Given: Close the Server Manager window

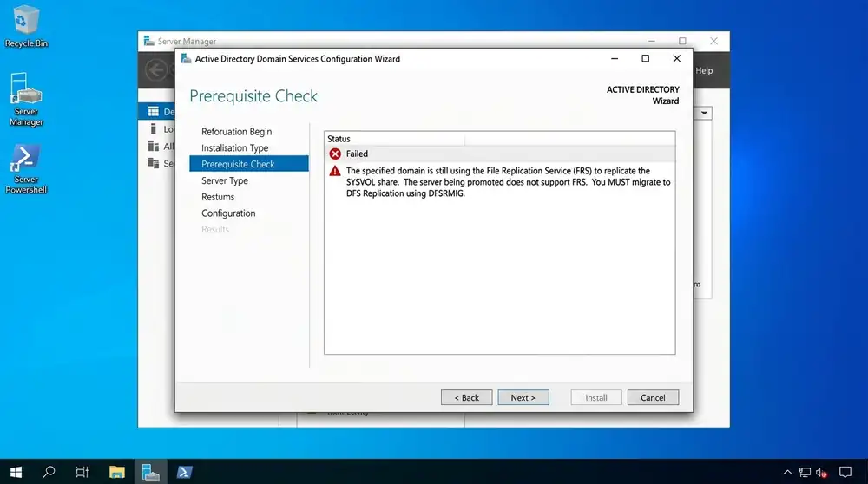Looking at the screenshot, I should point(713,41).
